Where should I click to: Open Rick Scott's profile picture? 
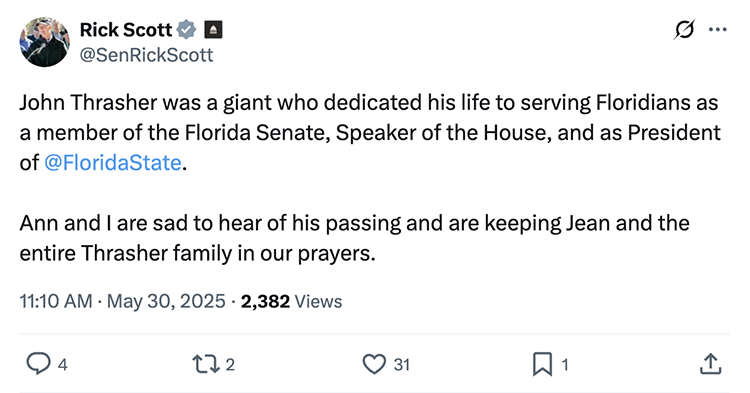(44, 42)
